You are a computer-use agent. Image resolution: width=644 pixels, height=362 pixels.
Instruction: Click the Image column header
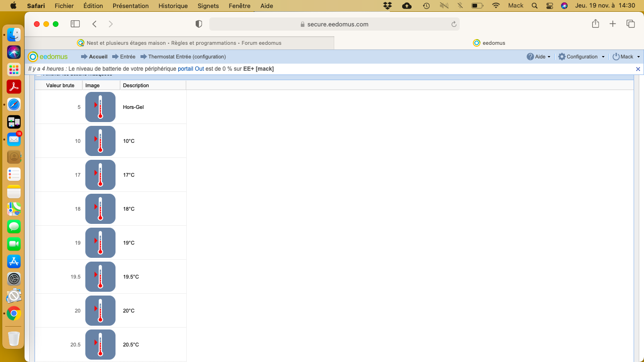[x=101, y=85]
